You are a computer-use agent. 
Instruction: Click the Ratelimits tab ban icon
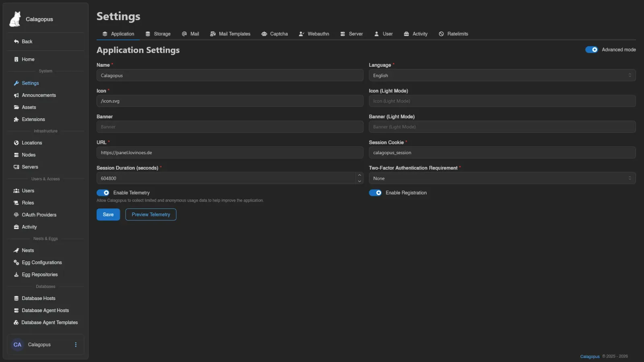click(442, 34)
